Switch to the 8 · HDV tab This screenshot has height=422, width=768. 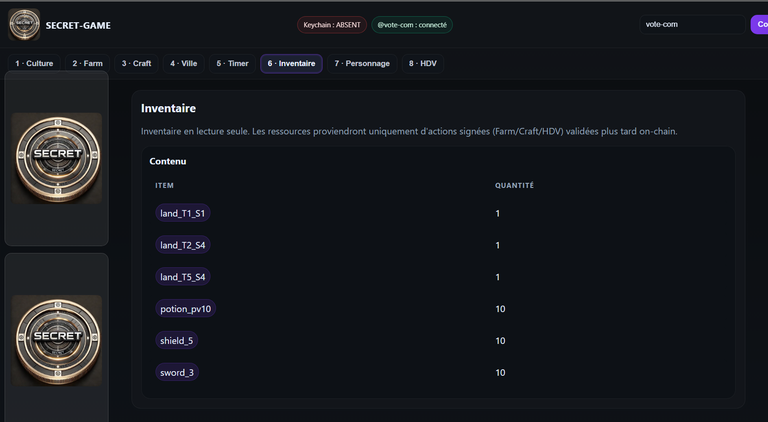(423, 64)
